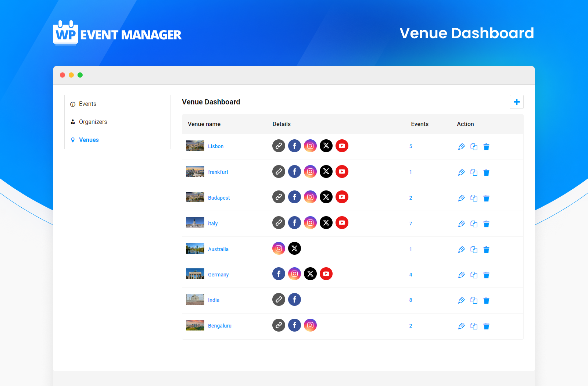Edit the Lisbon venue
588x386 pixels.
462,147
